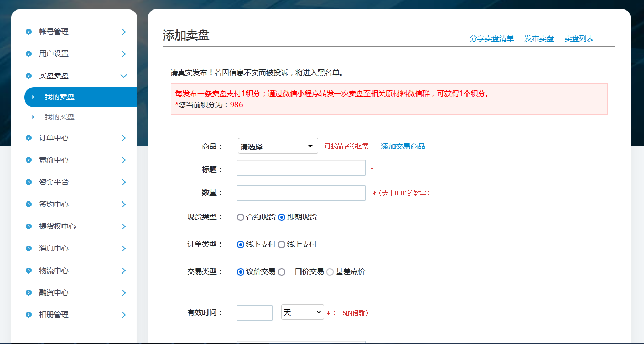This screenshot has width=644, height=344.
Task: Click the 标题 input field
Action: [301, 168]
